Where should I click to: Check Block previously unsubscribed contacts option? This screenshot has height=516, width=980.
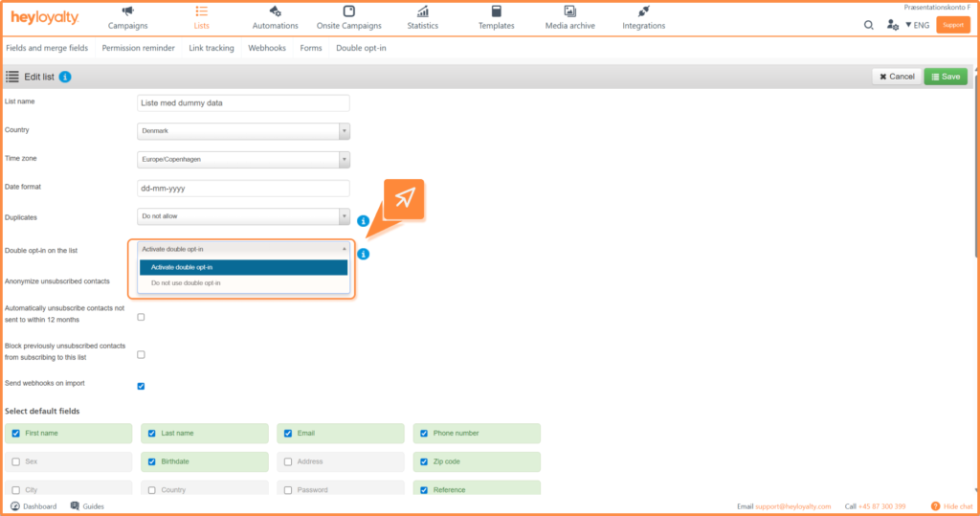tap(141, 354)
